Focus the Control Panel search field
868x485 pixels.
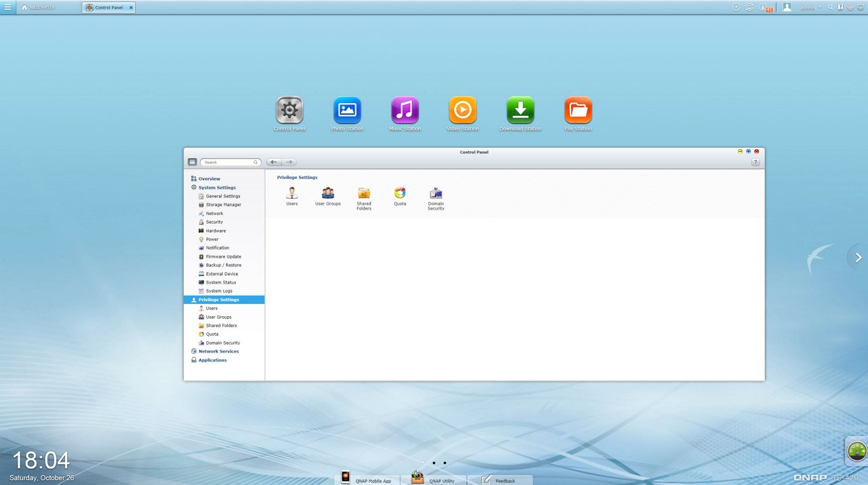click(230, 162)
